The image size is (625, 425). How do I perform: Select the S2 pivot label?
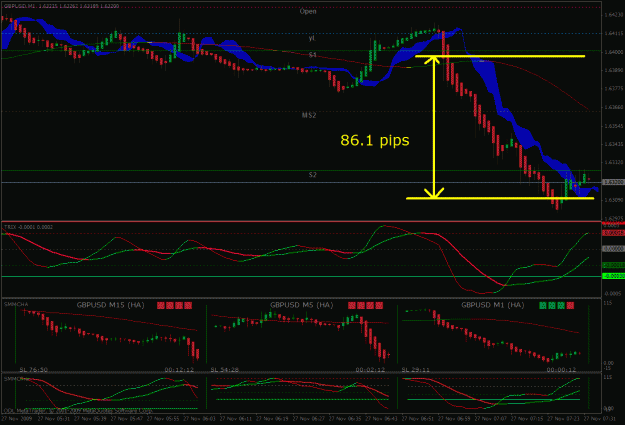(312, 175)
